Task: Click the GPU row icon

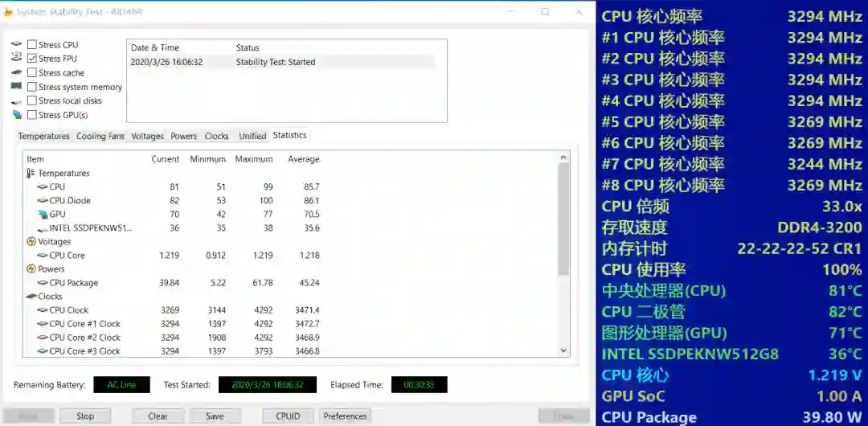Action: tap(43, 215)
